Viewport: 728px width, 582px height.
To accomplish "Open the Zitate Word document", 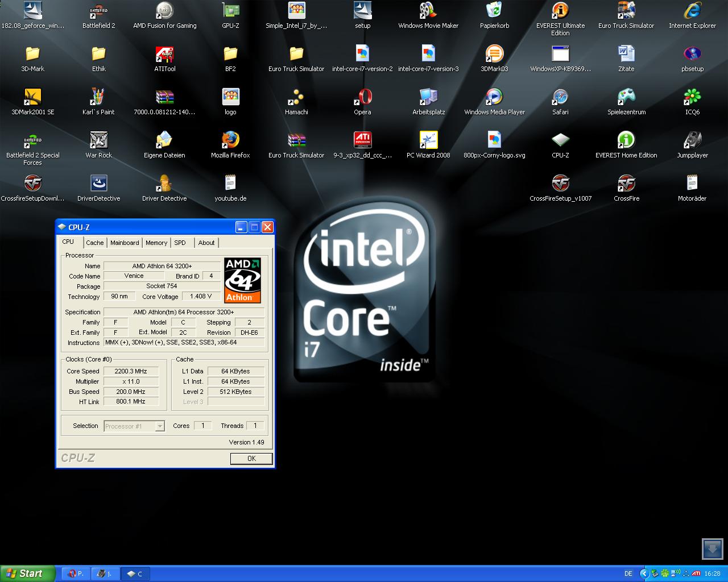I will (626, 59).
